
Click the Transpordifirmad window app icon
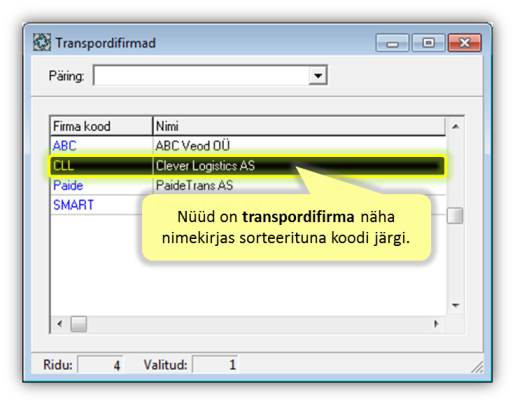click(42, 43)
